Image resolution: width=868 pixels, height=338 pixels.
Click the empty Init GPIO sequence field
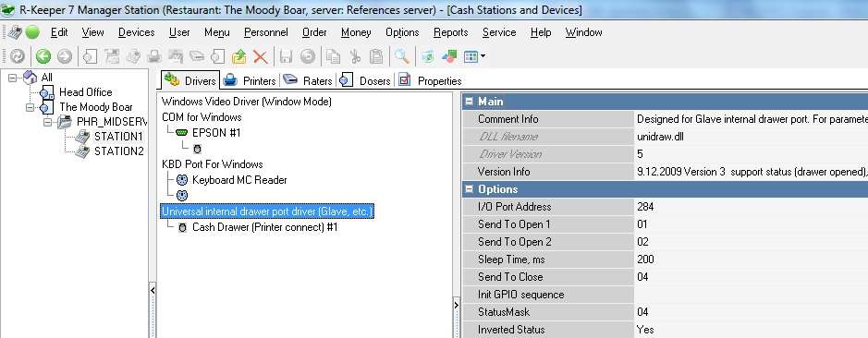[x=751, y=295]
